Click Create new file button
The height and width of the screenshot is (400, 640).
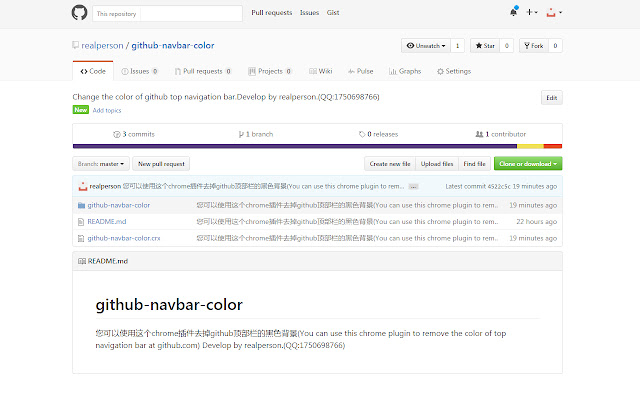pos(390,164)
